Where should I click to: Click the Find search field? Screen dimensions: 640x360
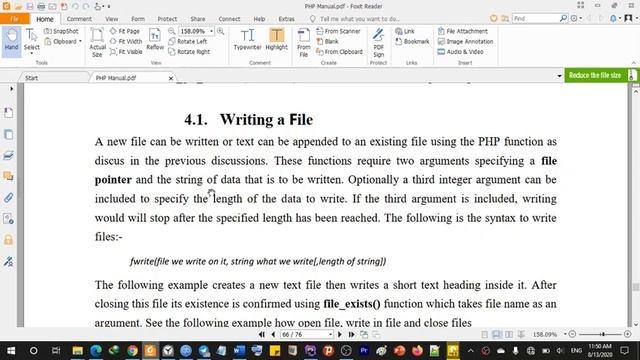point(535,18)
